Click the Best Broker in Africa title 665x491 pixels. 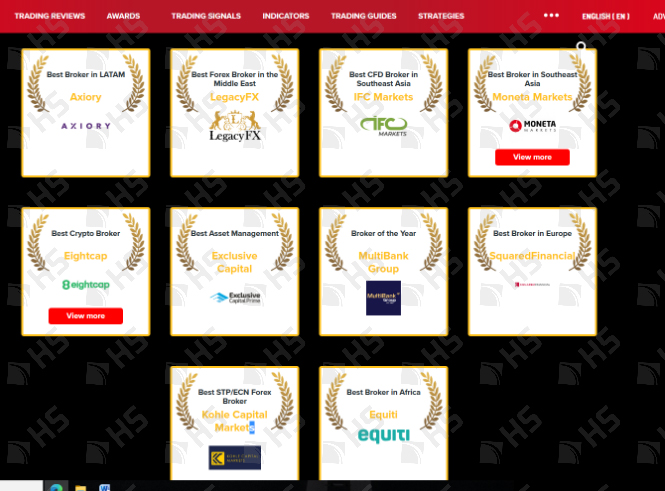click(x=383, y=393)
